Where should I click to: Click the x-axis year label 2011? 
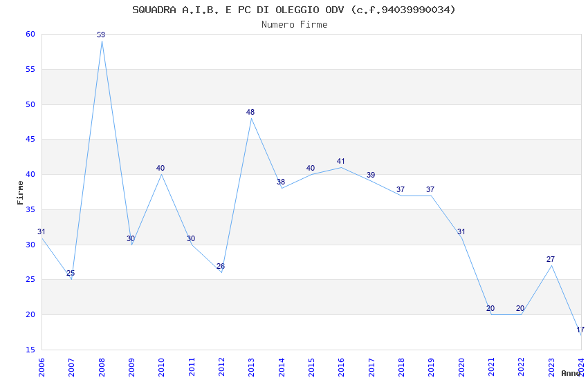click(x=191, y=368)
